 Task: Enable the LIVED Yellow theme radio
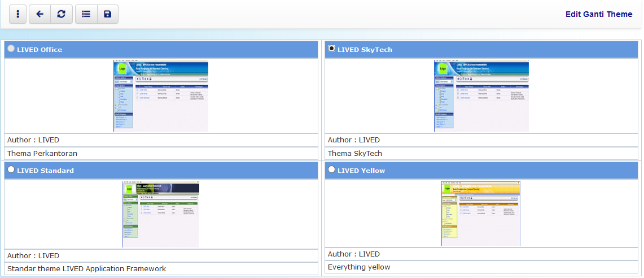[x=331, y=170]
